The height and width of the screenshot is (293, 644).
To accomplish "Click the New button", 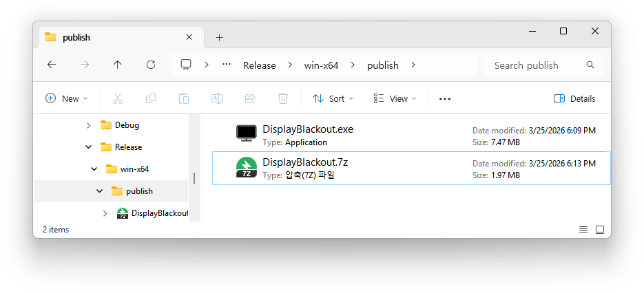I will click(67, 98).
